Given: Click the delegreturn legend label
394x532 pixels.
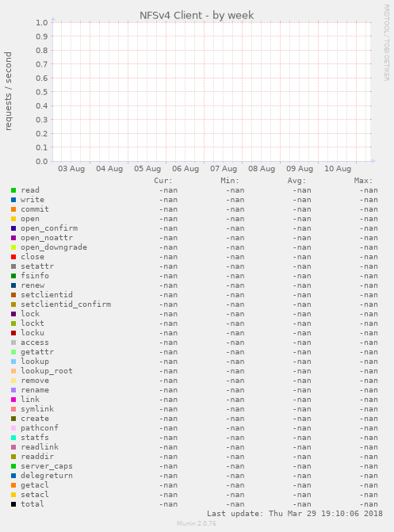Looking at the screenshot, I should pos(47,476).
